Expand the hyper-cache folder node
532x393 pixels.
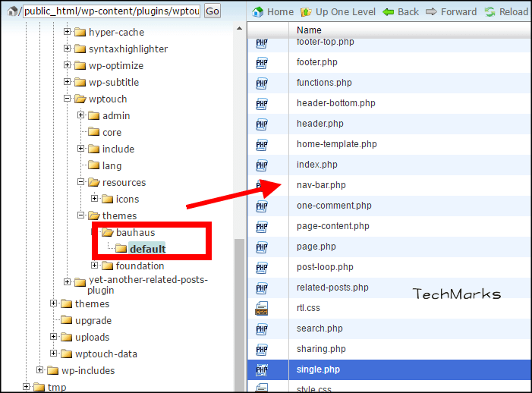[68, 33]
